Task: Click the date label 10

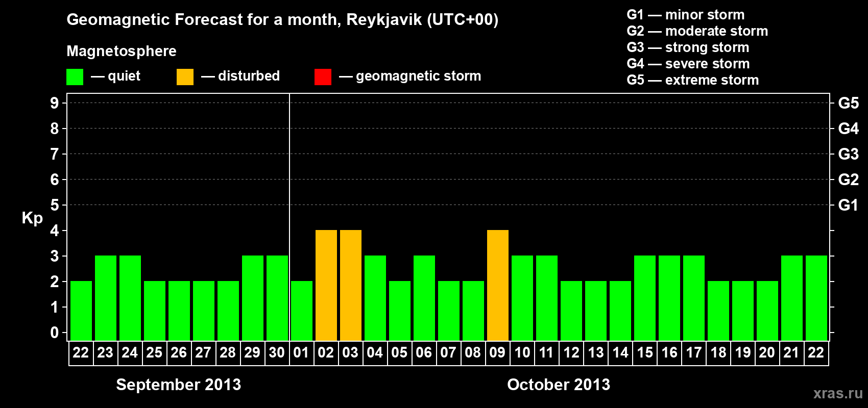Action: click(x=522, y=352)
